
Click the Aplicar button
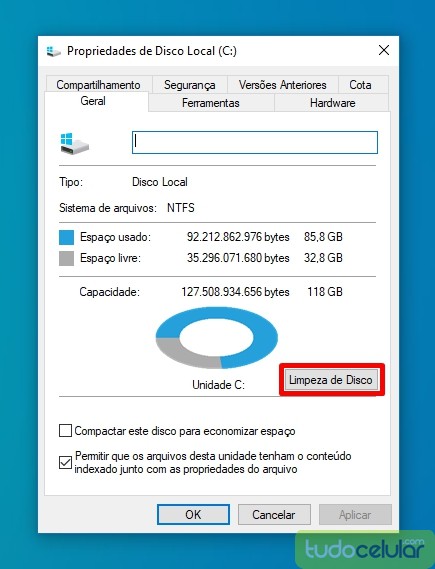(x=355, y=515)
